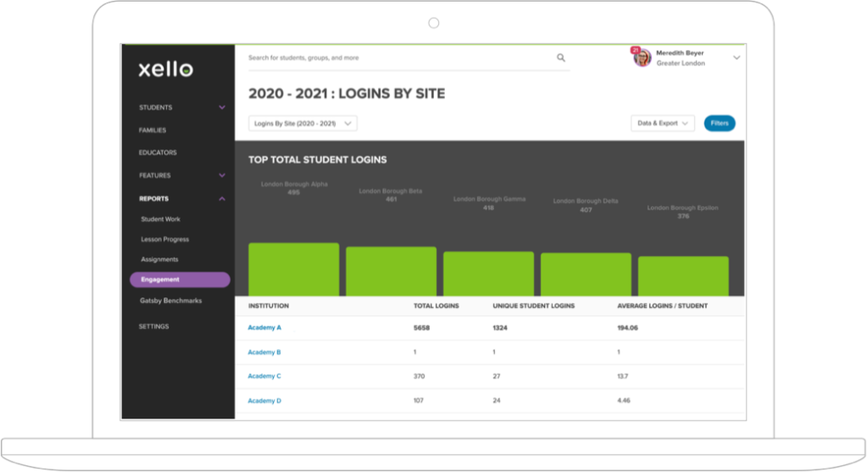Open the Academy C institution link
868x472 pixels.
264,376
